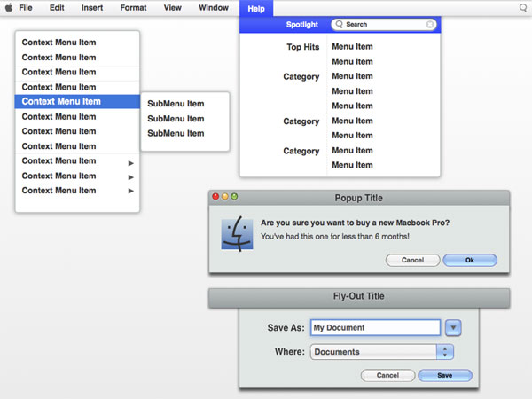Click the Popup Title bar text
The image size is (532, 399).
pos(358,198)
